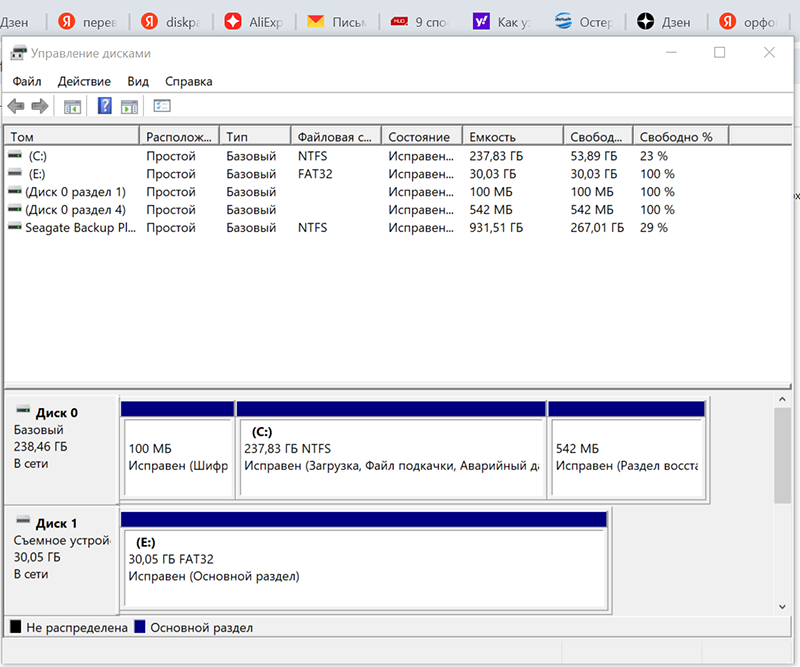Click the Диск 0 disk label panel
This screenshot has width=800, height=667.
61,449
